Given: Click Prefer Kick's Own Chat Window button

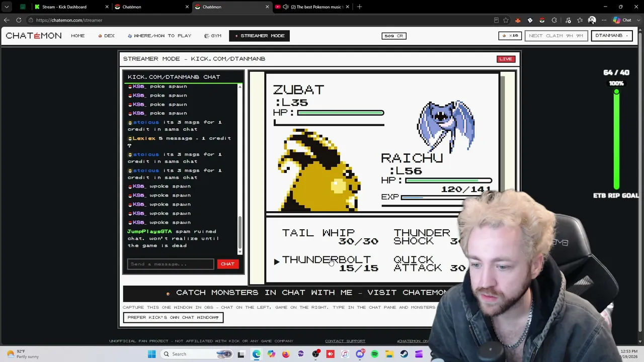Looking at the screenshot, I should coord(173,317).
